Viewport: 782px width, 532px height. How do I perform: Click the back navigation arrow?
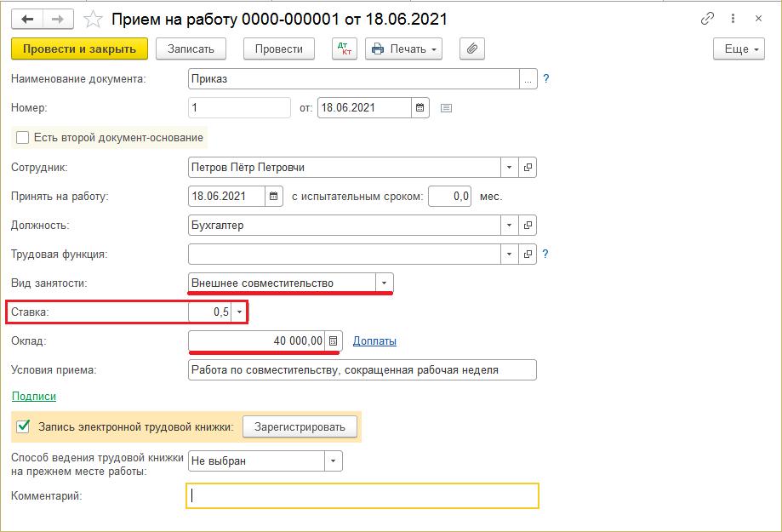click(x=26, y=19)
